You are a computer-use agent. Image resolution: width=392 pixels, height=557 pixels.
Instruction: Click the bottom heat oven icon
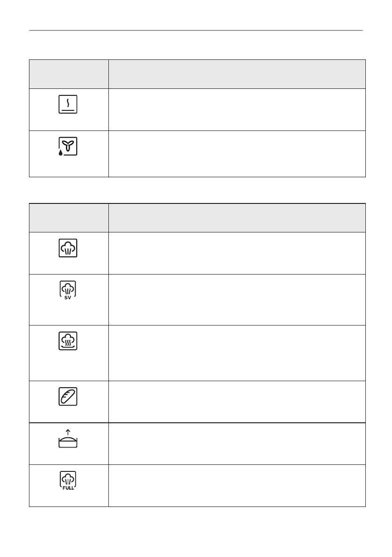point(68,104)
